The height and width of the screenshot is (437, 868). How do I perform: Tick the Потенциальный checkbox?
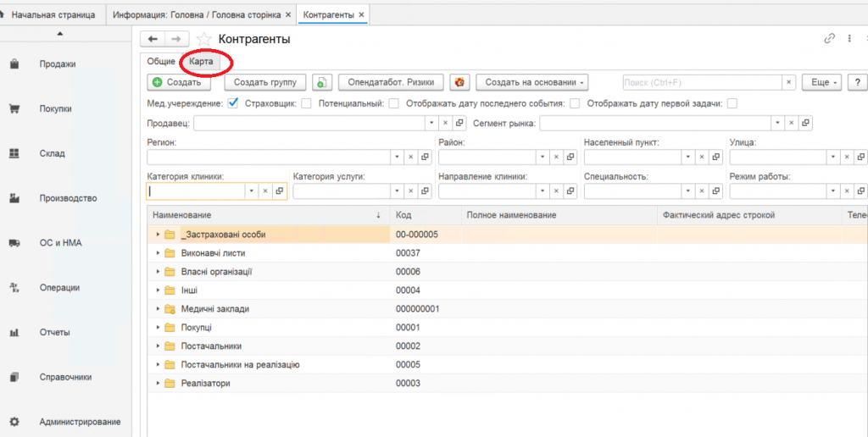393,103
